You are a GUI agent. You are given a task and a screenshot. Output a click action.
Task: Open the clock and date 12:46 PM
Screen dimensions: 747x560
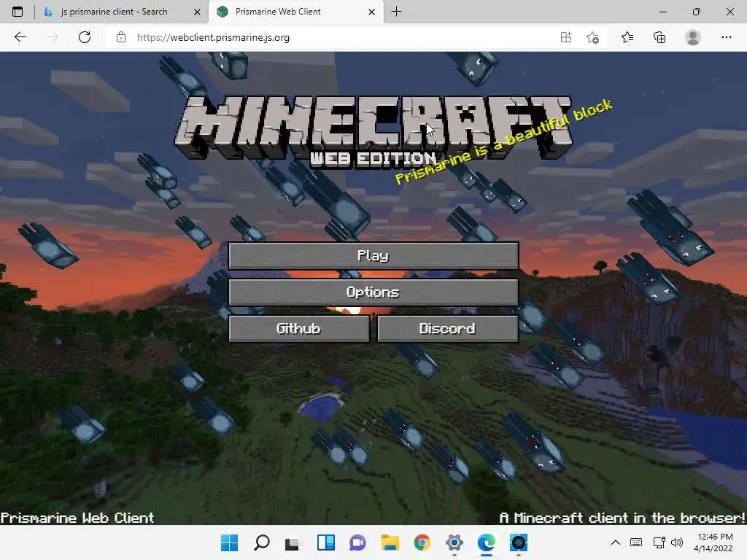click(713, 542)
